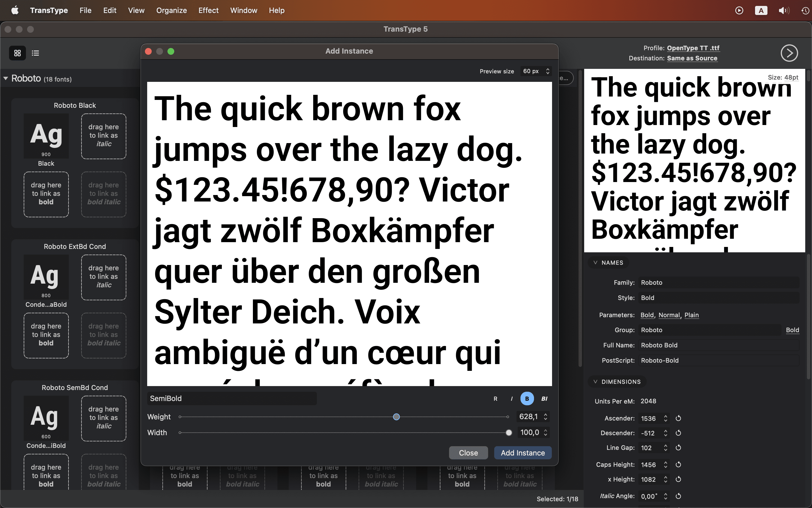Click the x Height stepper arrows

point(665,479)
